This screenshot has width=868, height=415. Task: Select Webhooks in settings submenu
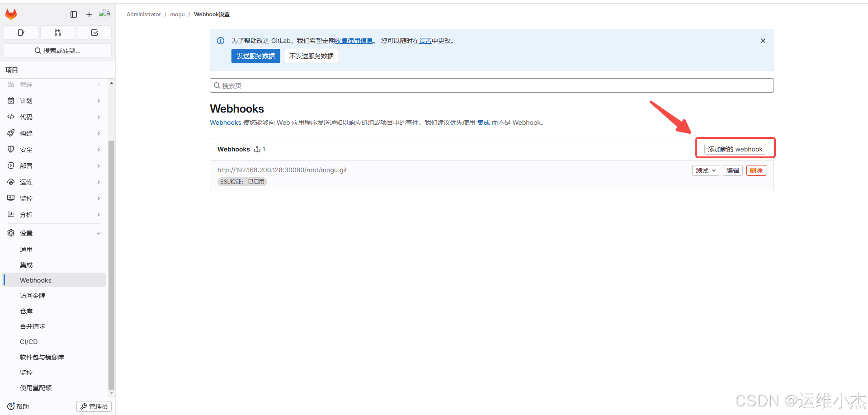point(54,280)
